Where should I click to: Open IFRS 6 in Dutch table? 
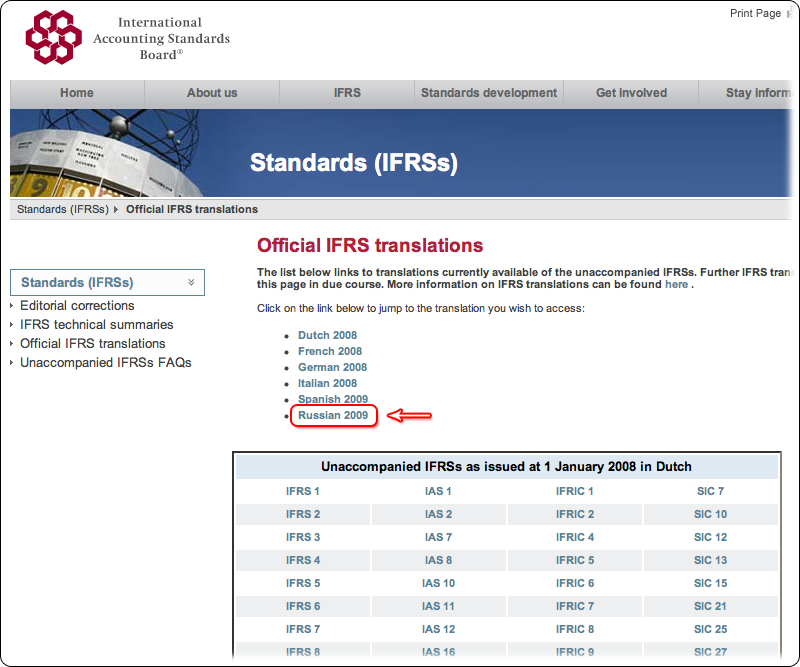point(303,606)
